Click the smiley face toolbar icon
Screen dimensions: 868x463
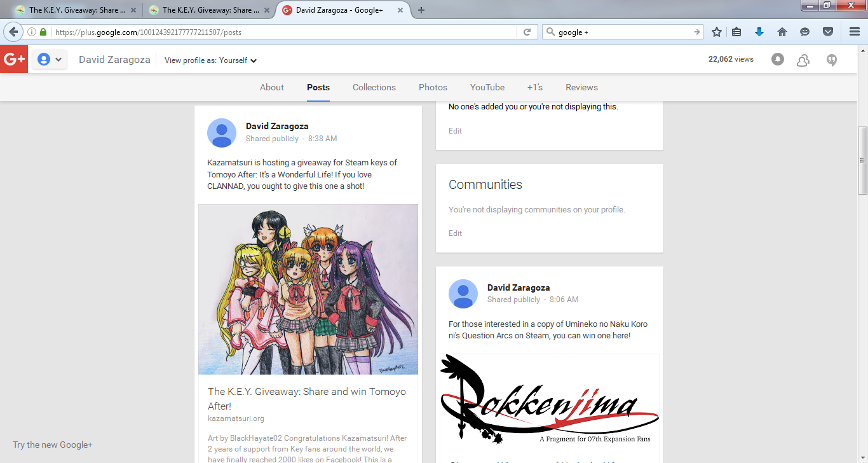click(805, 32)
